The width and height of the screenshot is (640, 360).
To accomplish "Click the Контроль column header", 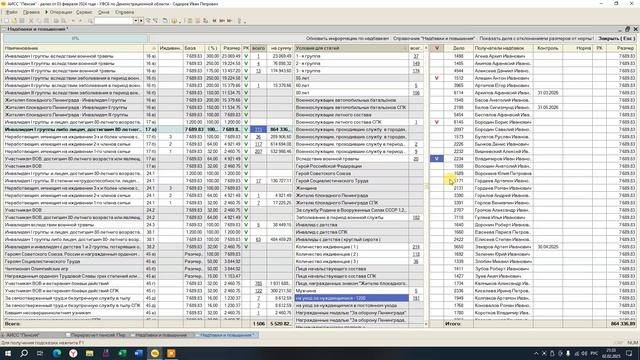I will pos(548,48).
